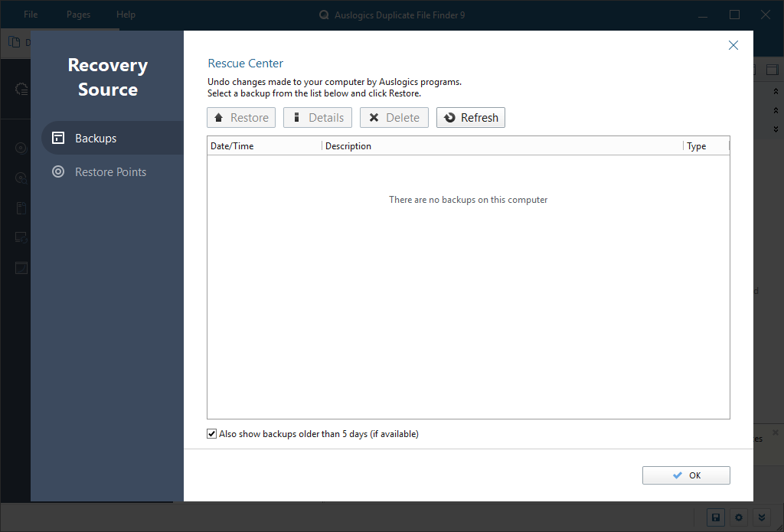Click the disc-with-magnifier icon in the left sidebar
The height and width of the screenshot is (532, 784).
click(x=21, y=178)
